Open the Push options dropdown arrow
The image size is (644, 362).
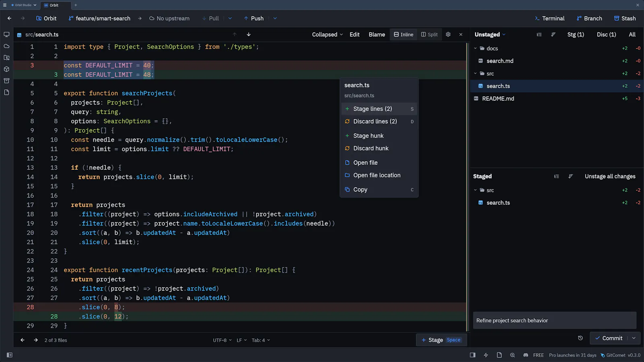(x=275, y=19)
